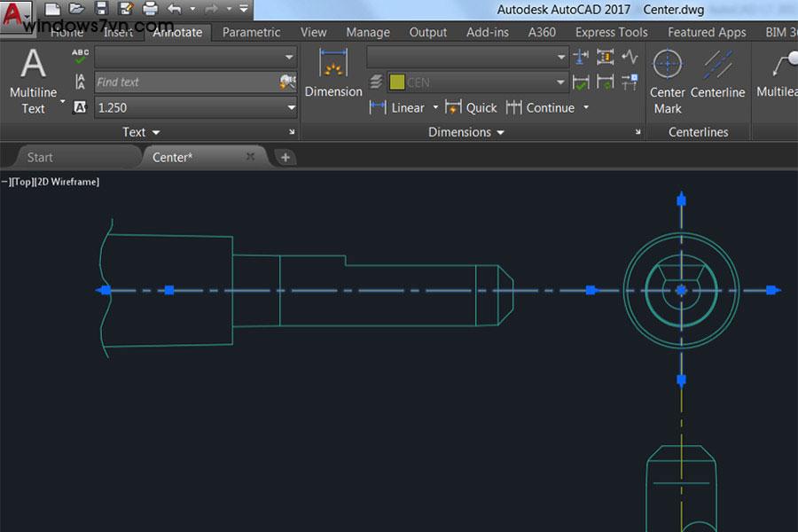Click the Save icon in quick access toolbar

(x=100, y=10)
